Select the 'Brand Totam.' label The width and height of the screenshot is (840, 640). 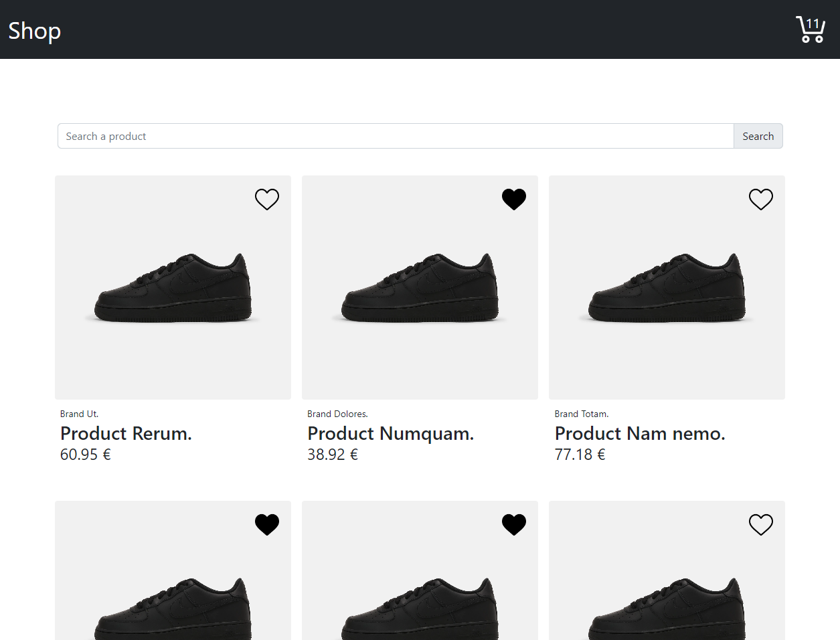click(x=581, y=414)
